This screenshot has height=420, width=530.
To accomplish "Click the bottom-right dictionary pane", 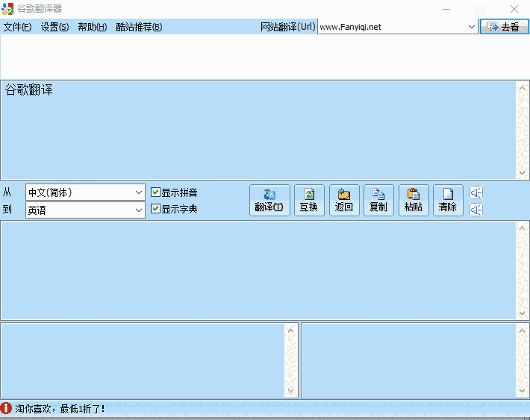I will pyautogui.click(x=408, y=360).
